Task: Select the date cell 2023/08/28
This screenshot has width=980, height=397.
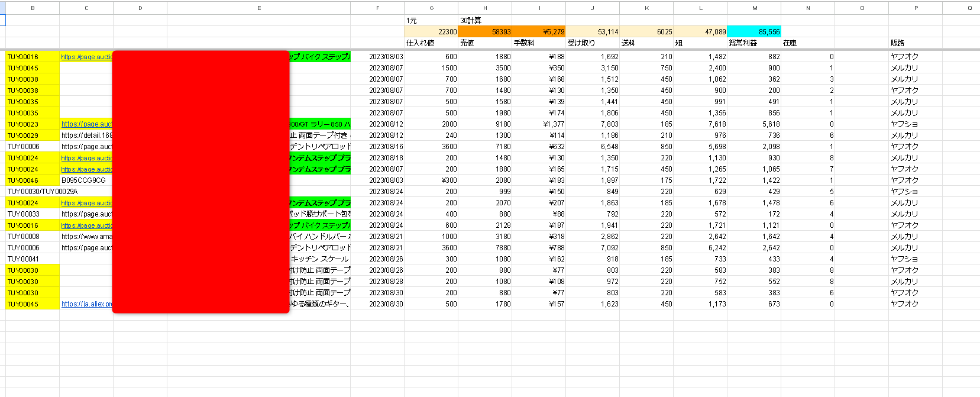Action: pos(377,282)
